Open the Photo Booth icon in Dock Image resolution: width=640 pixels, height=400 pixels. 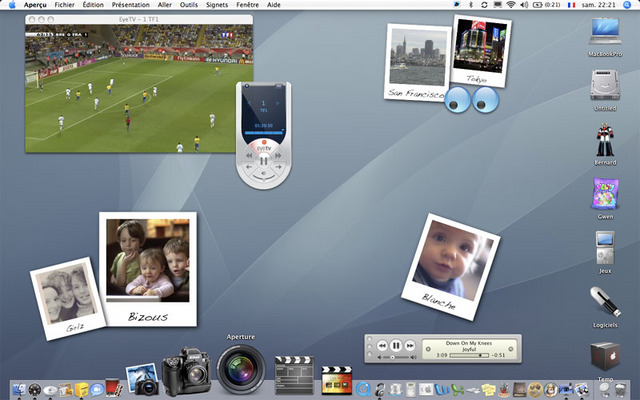[113, 388]
